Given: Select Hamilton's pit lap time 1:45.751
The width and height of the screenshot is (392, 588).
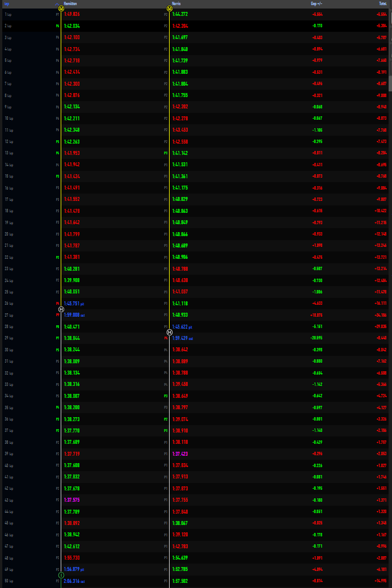Looking at the screenshot, I should [72, 304].
